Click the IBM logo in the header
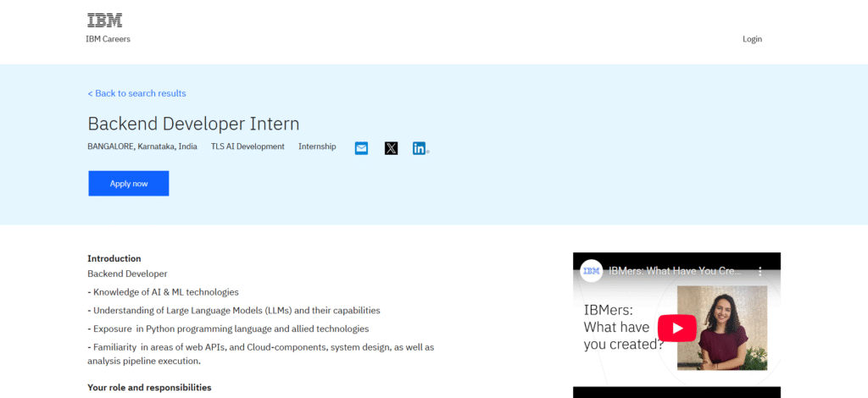Screen dimensions: 868x398 104,20
